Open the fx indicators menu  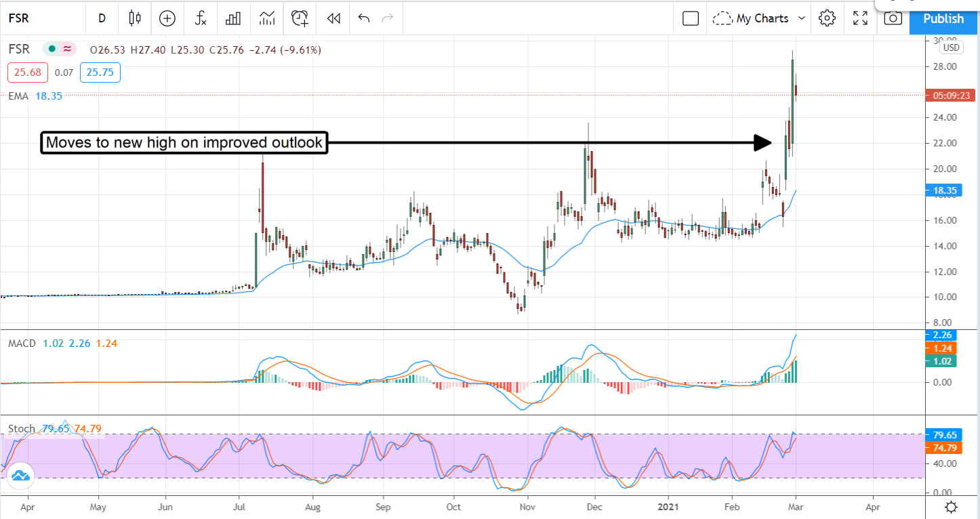click(x=201, y=18)
